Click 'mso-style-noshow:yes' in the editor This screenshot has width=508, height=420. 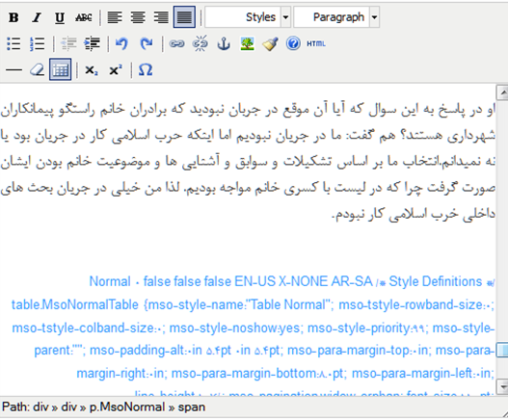coord(234,328)
